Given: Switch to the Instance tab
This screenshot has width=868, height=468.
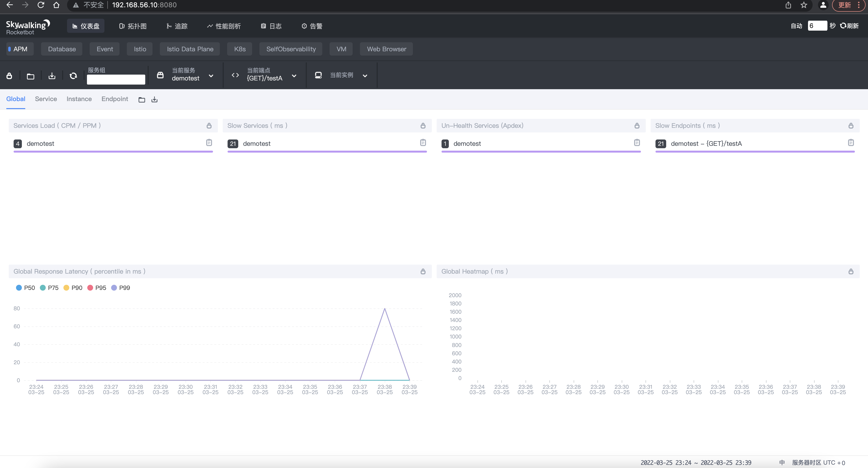Looking at the screenshot, I should 79,99.
